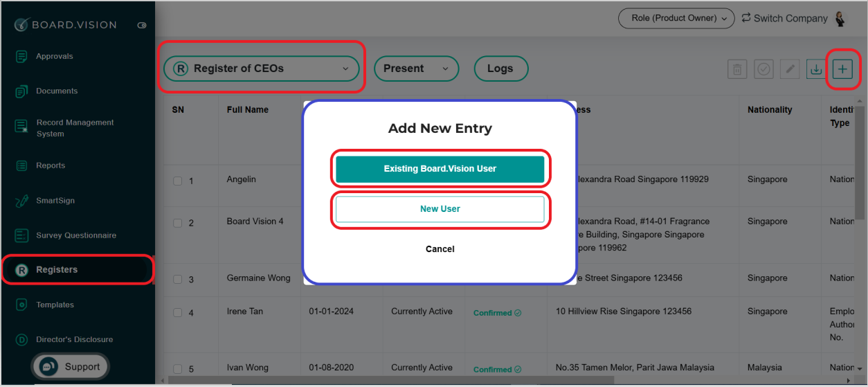Open Documents in the sidebar

click(57, 91)
